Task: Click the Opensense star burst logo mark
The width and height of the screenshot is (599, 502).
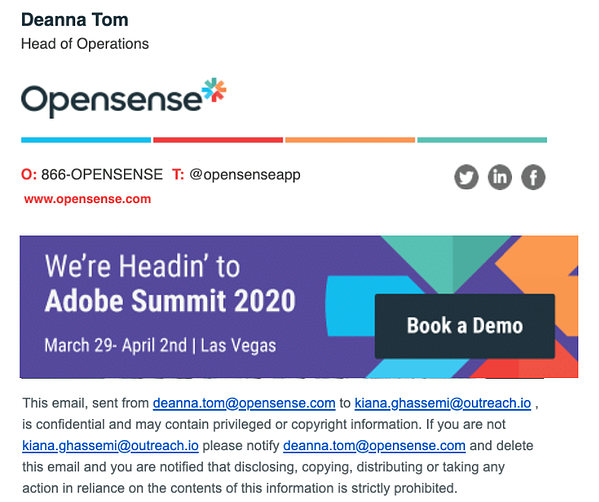Action: [214, 90]
